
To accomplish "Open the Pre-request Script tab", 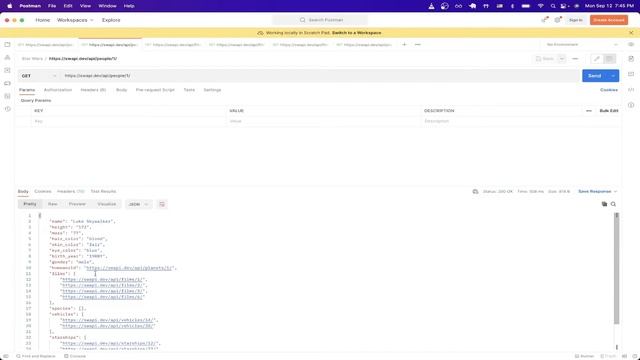I will click(x=155, y=90).
